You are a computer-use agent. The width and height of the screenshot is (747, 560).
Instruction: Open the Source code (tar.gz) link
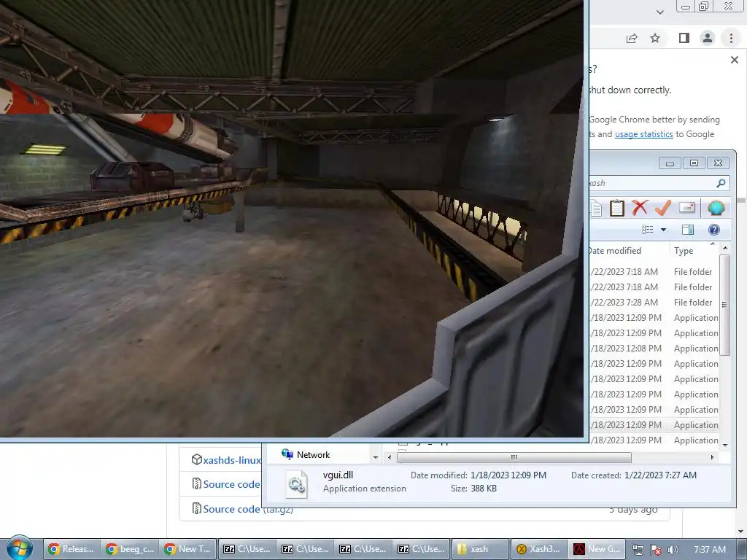[x=248, y=509]
